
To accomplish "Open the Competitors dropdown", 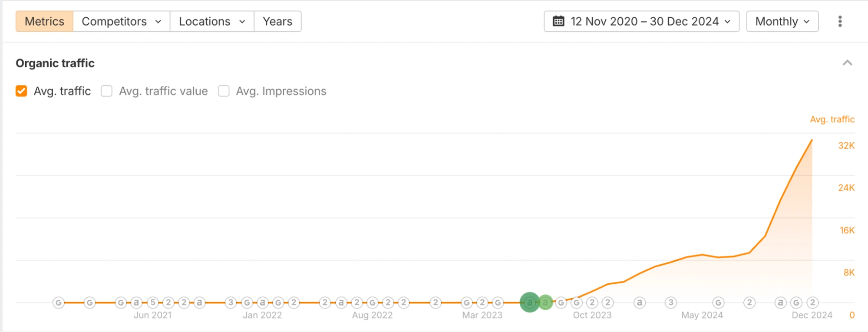I will point(121,21).
